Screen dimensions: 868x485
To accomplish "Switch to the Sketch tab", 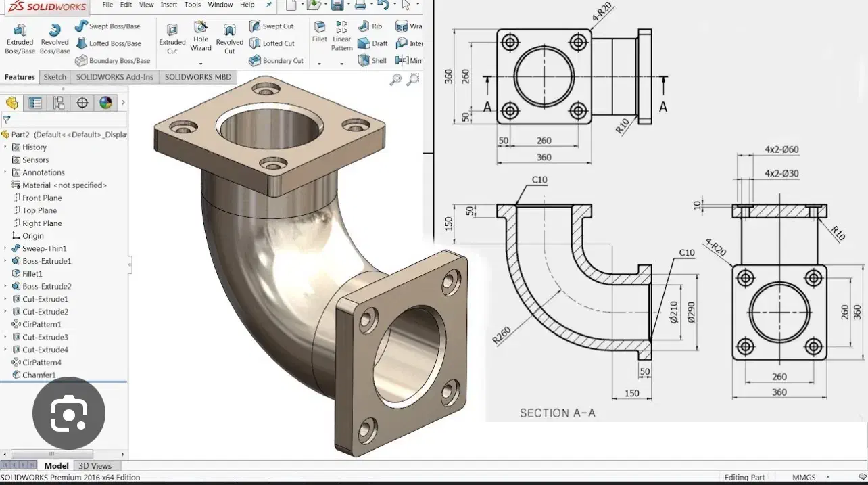I will point(55,77).
